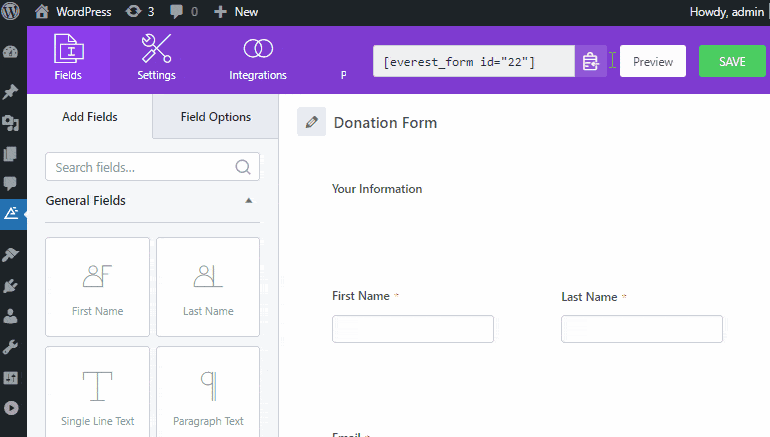This screenshot has height=437, width=770.
Task: Open the Howdy, admin account menu
Action: (727, 12)
